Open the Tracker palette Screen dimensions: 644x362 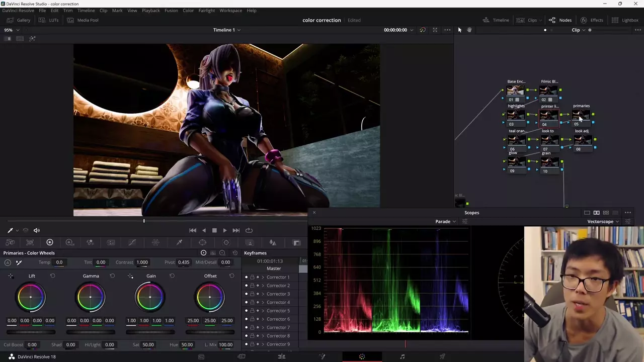tap(226, 243)
